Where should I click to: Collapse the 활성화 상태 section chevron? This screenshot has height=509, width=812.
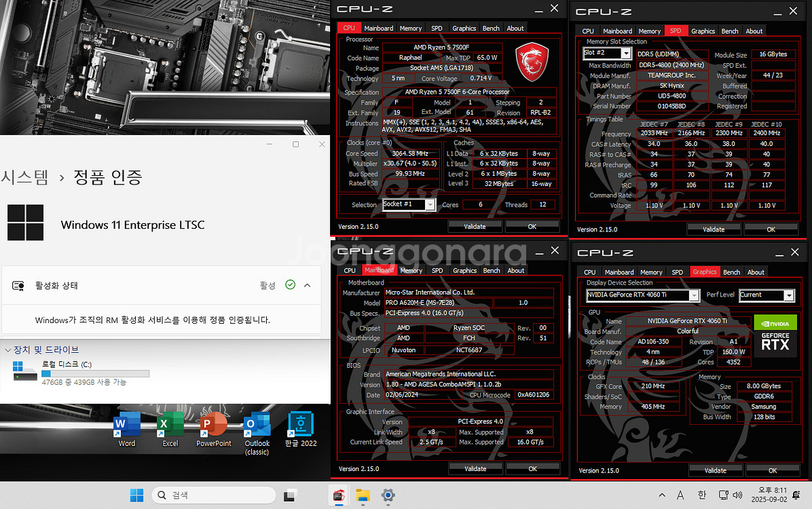(307, 285)
